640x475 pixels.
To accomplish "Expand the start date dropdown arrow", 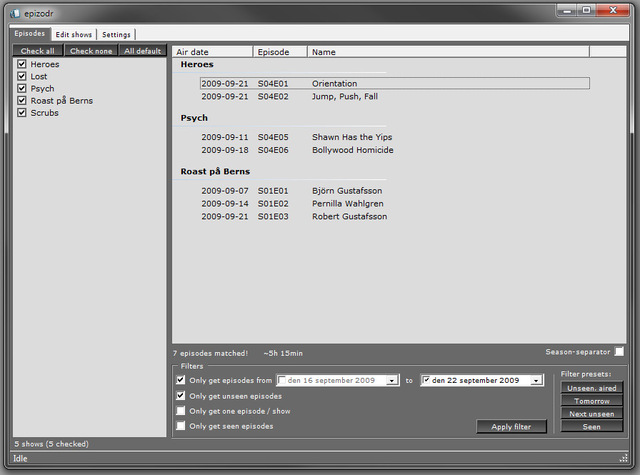I will (x=393, y=381).
